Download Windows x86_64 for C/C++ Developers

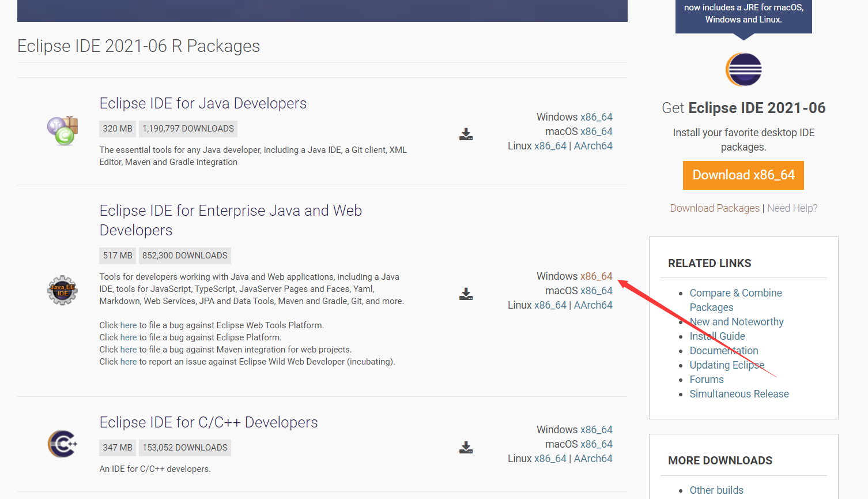coord(596,430)
